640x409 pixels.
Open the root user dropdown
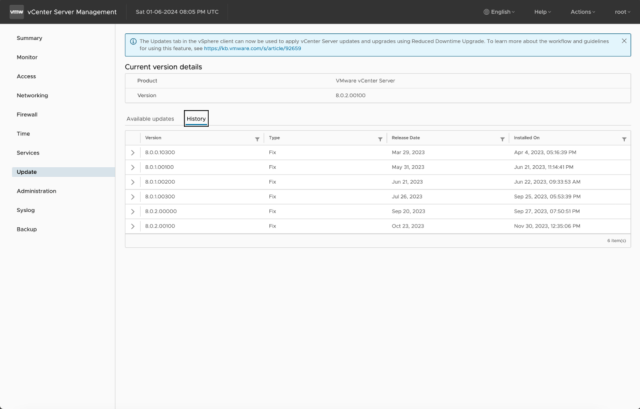tap(622, 12)
